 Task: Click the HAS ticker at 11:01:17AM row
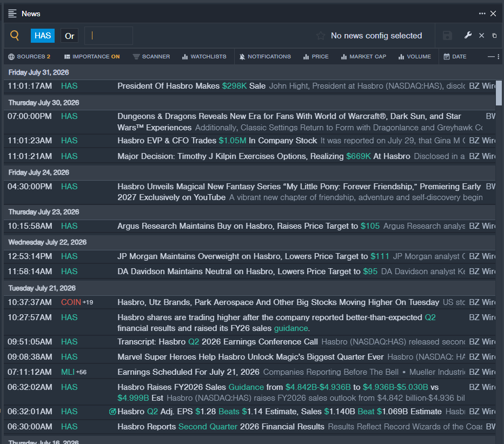(x=69, y=86)
